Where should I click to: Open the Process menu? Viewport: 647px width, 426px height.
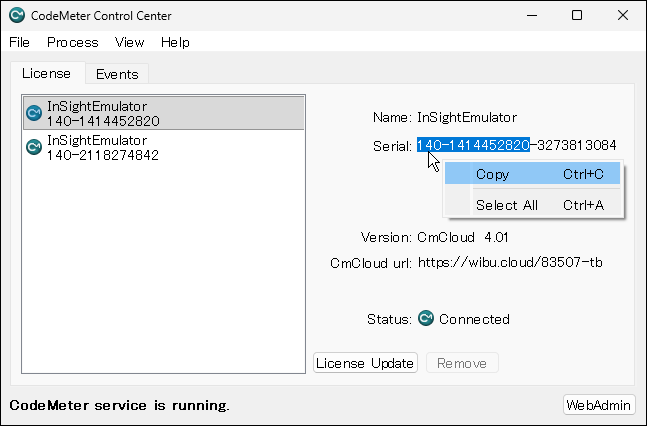coord(73,42)
